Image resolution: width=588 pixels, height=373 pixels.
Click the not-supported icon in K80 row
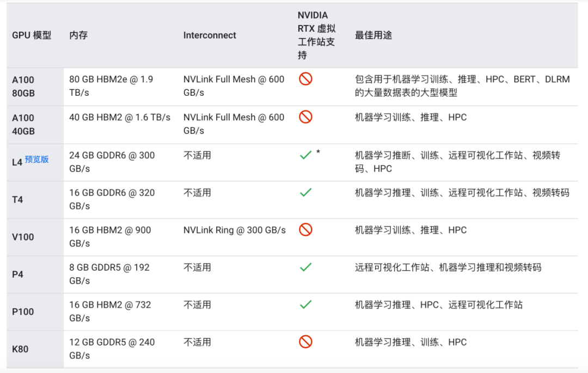pyautogui.click(x=305, y=342)
